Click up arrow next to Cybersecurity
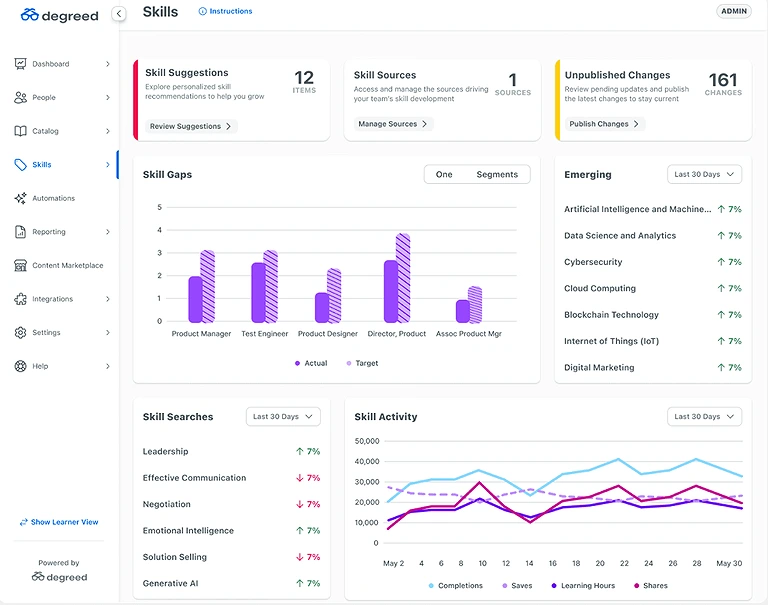 [x=721, y=262]
